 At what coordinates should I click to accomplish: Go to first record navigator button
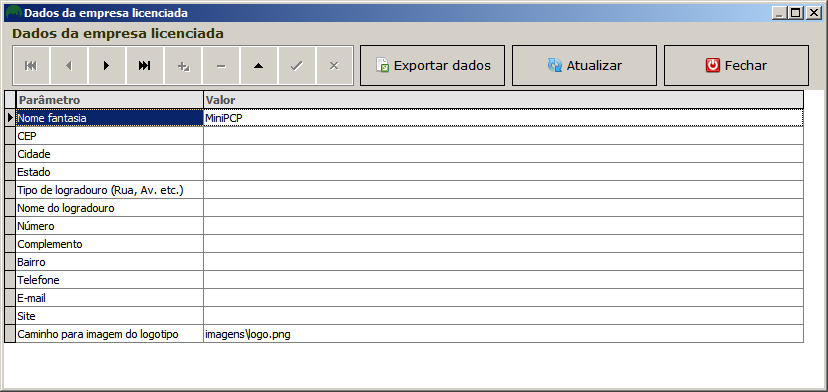point(31,66)
